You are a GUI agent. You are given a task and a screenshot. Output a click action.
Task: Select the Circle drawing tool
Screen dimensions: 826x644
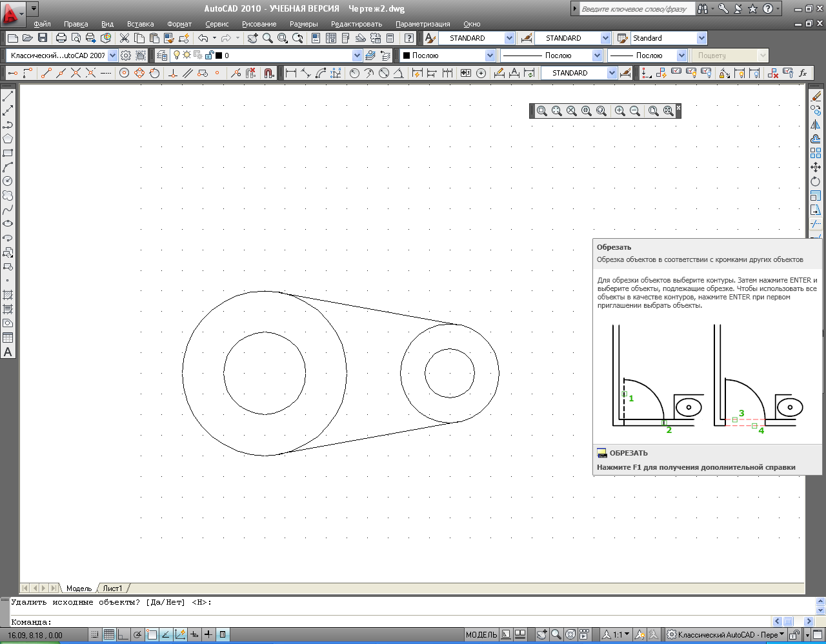click(x=8, y=181)
